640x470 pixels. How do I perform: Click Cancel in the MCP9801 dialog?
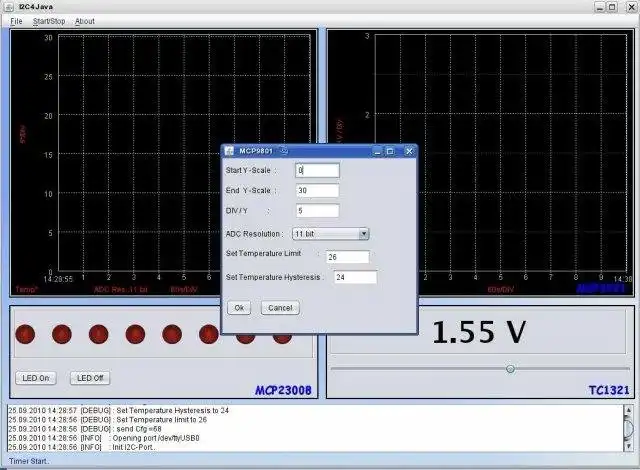(280, 308)
